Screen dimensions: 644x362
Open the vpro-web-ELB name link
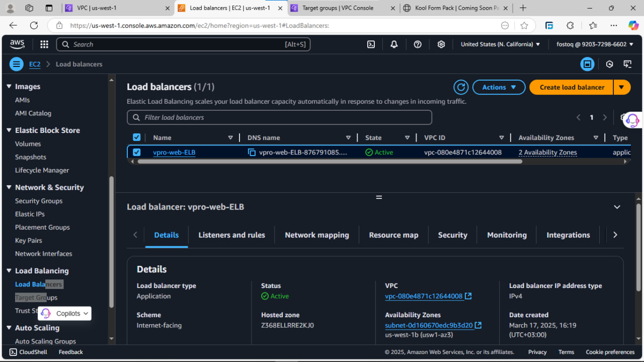click(174, 152)
